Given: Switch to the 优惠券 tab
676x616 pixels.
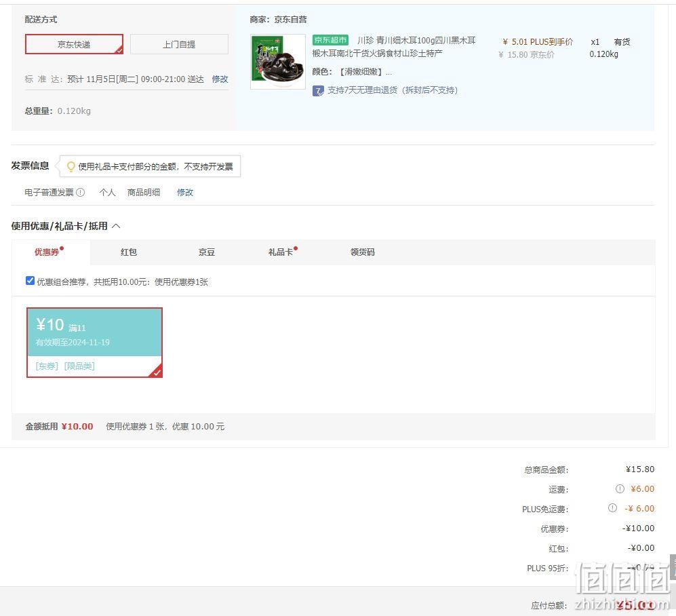Looking at the screenshot, I should click(x=47, y=252).
